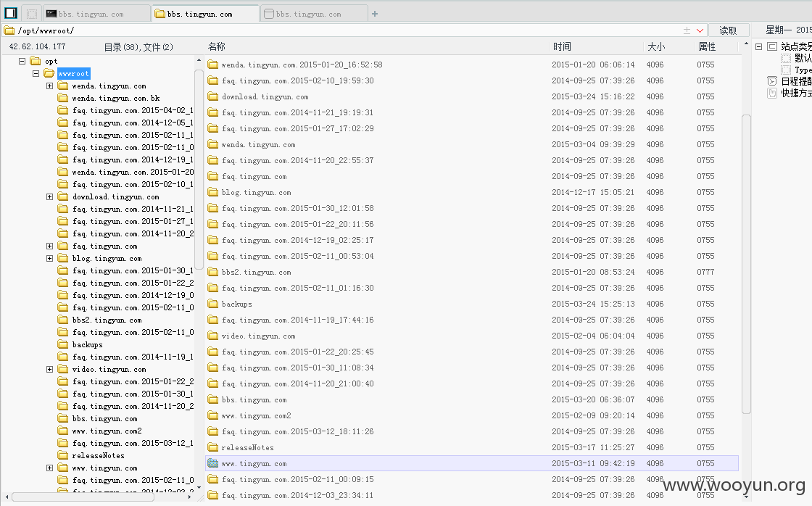Expand blog.tingyun.com in the tree
The image size is (812, 506).
pos(50,259)
